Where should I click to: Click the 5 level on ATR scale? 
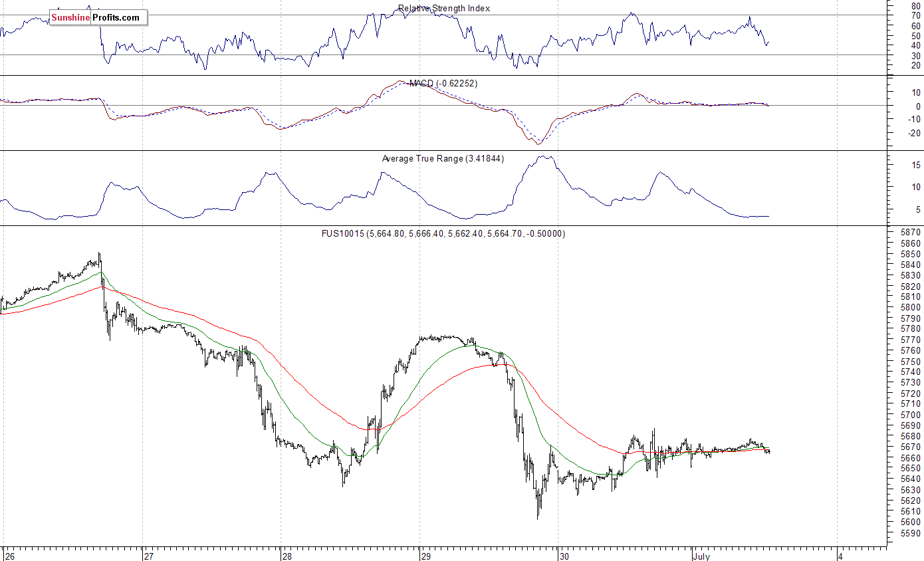pyautogui.click(x=918, y=210)
